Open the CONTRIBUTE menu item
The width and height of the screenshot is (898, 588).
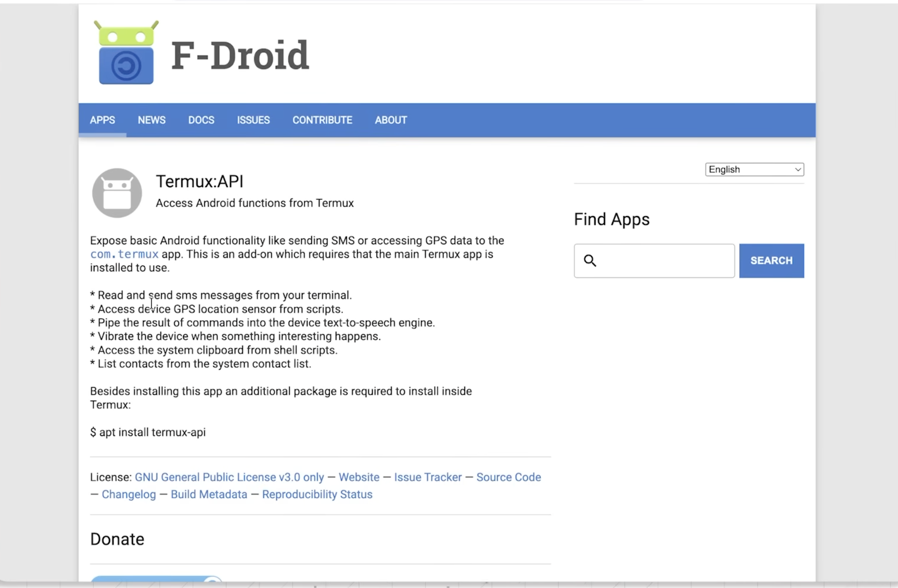322,120
